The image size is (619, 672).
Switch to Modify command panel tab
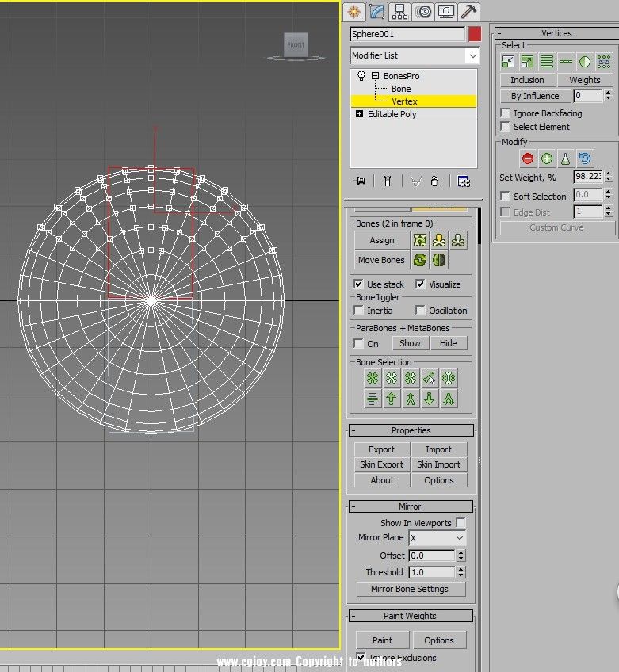click(x=376, y=12)
